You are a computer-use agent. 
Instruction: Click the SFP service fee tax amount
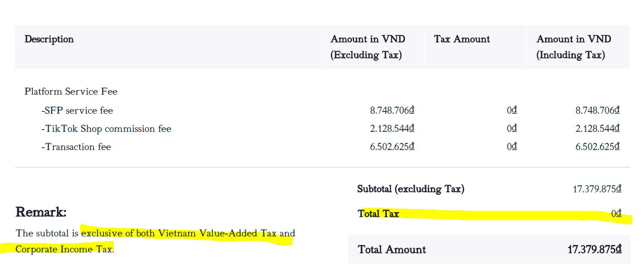pos(512,111)
